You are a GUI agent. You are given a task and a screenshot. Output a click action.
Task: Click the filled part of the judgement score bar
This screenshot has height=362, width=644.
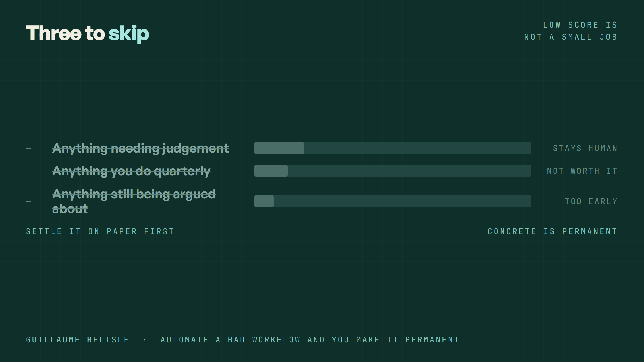click(x=279, y=148)
